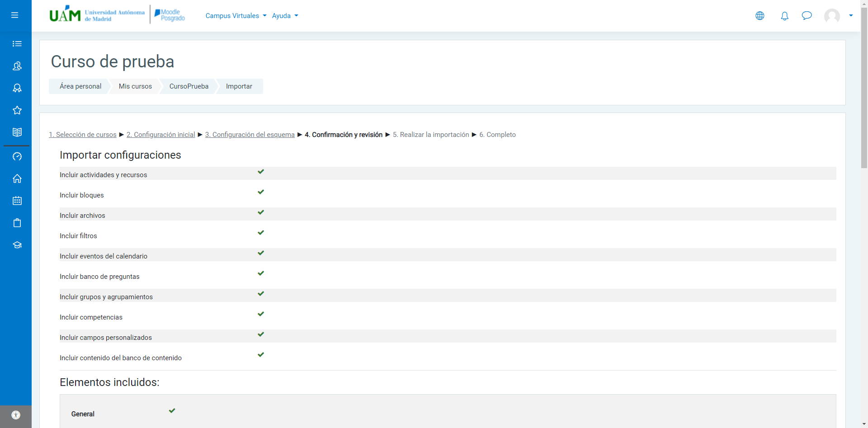This screenshot has height=428, width=868.
Task: Toggle the hamburger side menu
Action: (15, 15)
